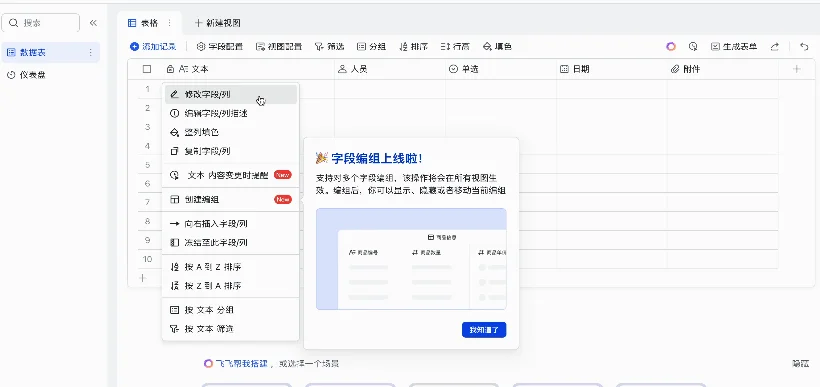Choose 按 Z 到 A 排序

point(231,286)
